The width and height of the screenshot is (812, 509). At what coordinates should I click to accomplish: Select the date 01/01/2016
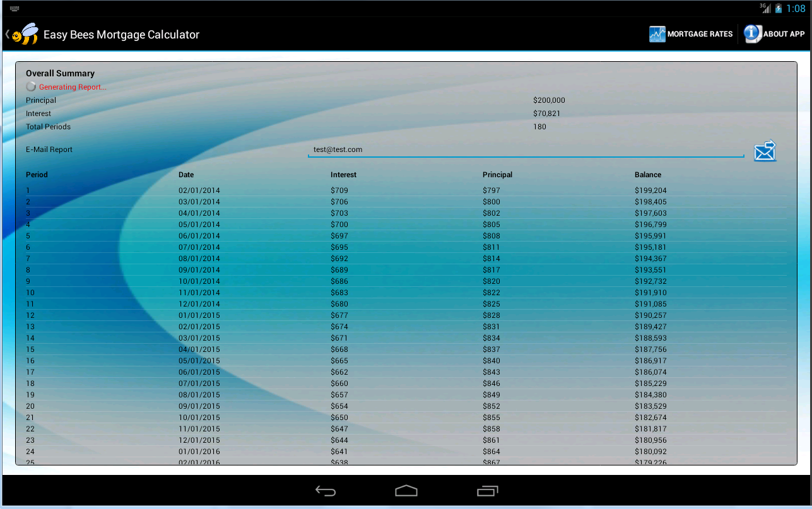click(199, 452)
